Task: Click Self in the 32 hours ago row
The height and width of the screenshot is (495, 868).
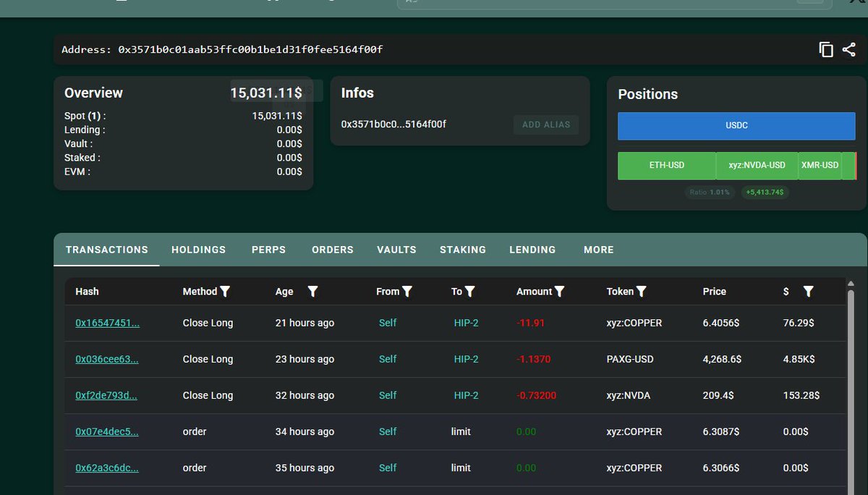Action: 388,395
